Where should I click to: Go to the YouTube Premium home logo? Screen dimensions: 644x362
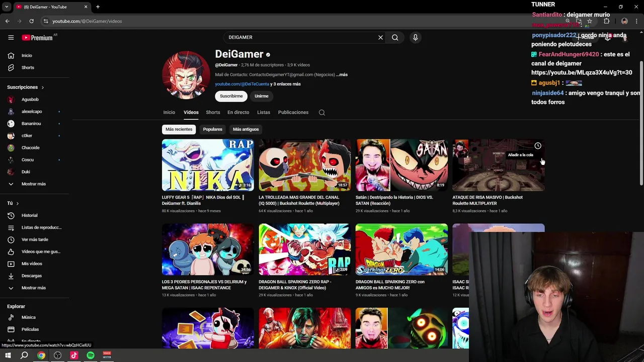[x=37, y=37]
